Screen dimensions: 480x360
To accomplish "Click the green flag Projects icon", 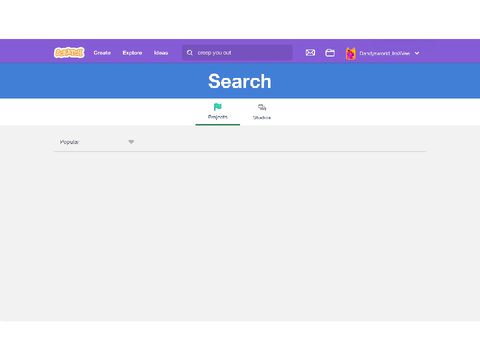I will [218, 107].
